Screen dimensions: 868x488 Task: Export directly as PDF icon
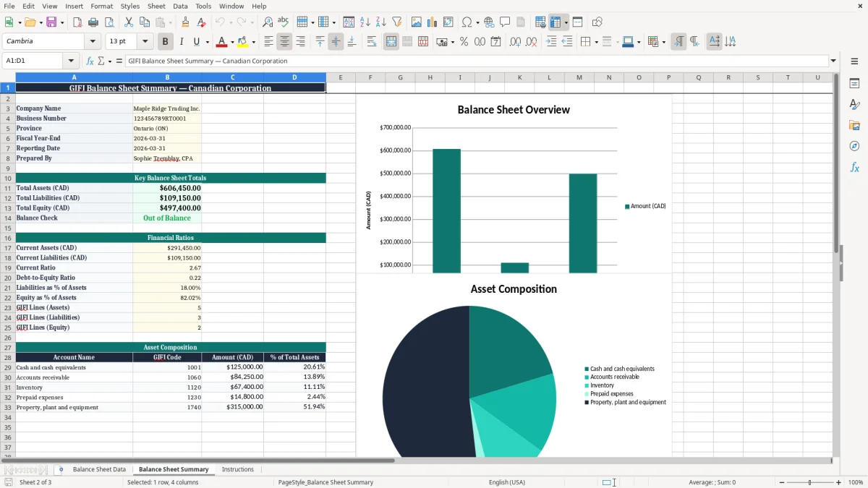click(77, 22)
